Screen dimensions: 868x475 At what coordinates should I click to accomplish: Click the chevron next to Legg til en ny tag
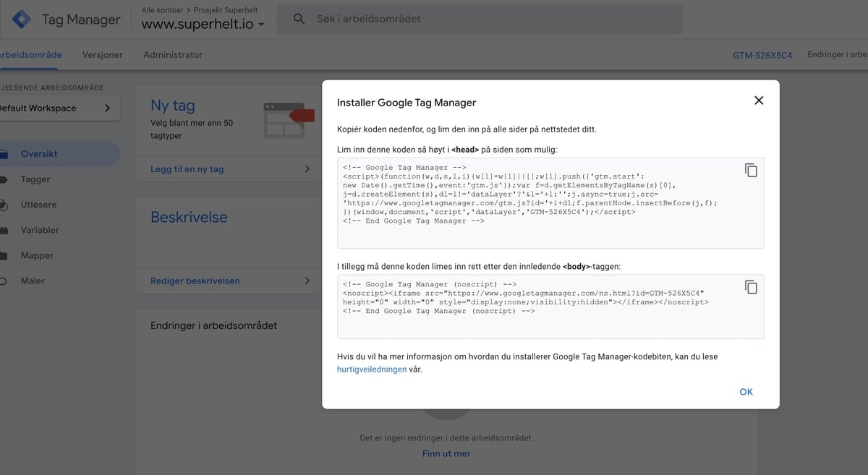[307, 169]
